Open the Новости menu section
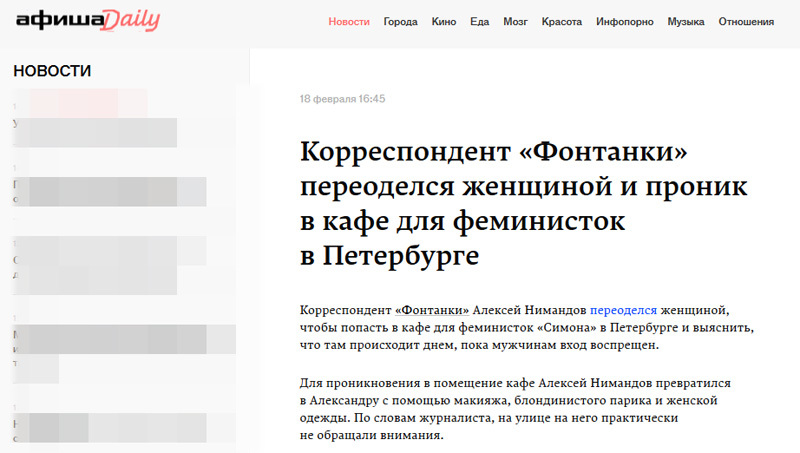 (349, 22)
